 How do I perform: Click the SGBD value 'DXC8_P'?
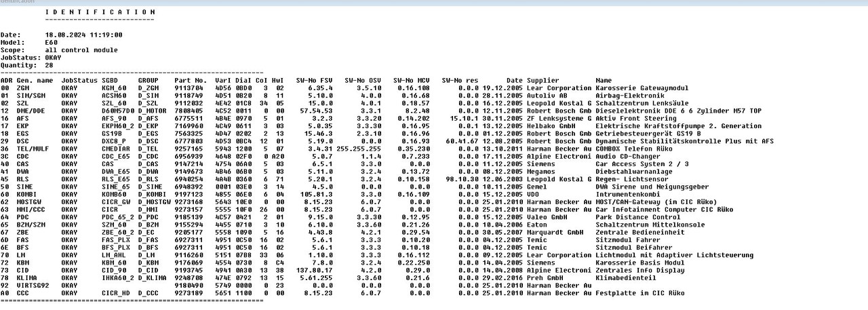click(x=114, y=141)
